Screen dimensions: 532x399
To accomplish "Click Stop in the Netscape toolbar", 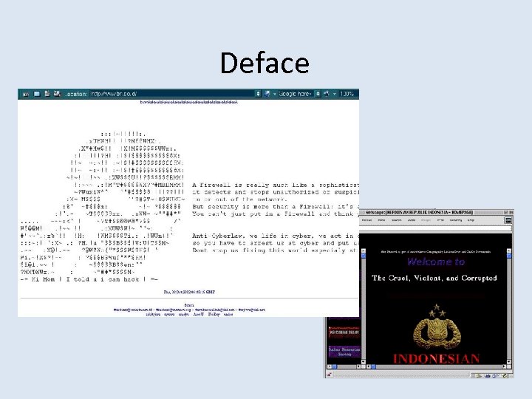I will coord(471,220).
